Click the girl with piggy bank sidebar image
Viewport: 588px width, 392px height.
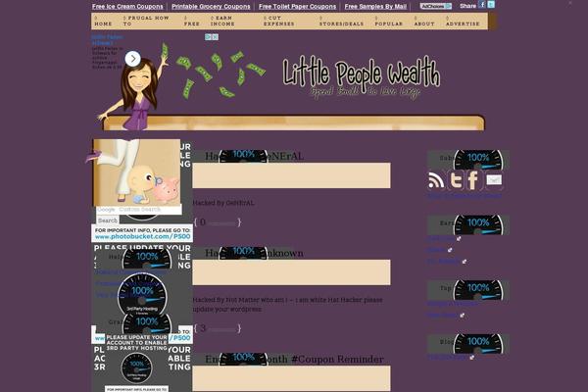pos(137,172)
